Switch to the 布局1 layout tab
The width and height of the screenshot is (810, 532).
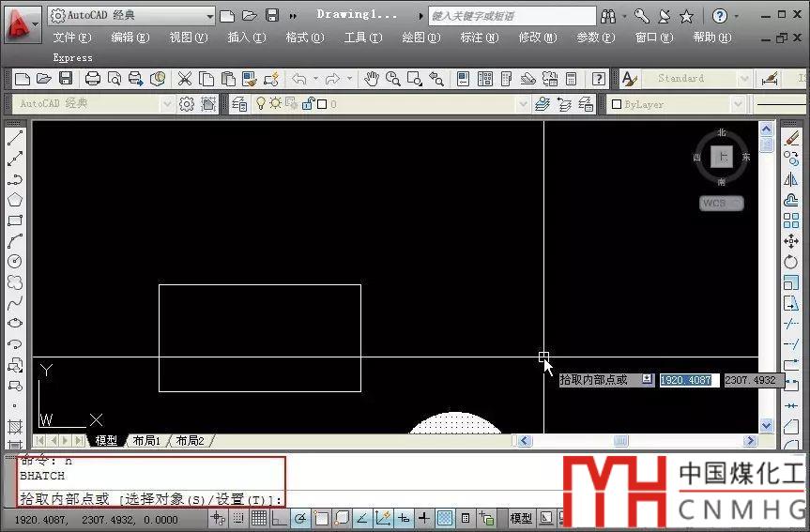tap(145, 440)
